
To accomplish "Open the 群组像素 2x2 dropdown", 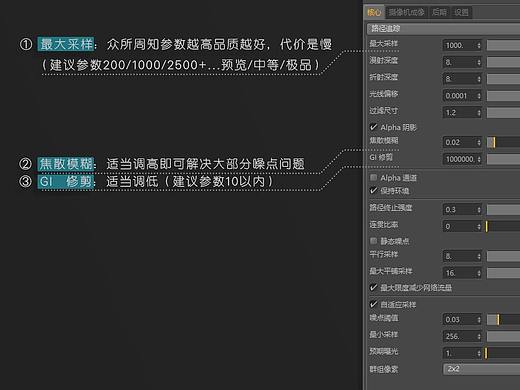I will click(x=482, y=369).
